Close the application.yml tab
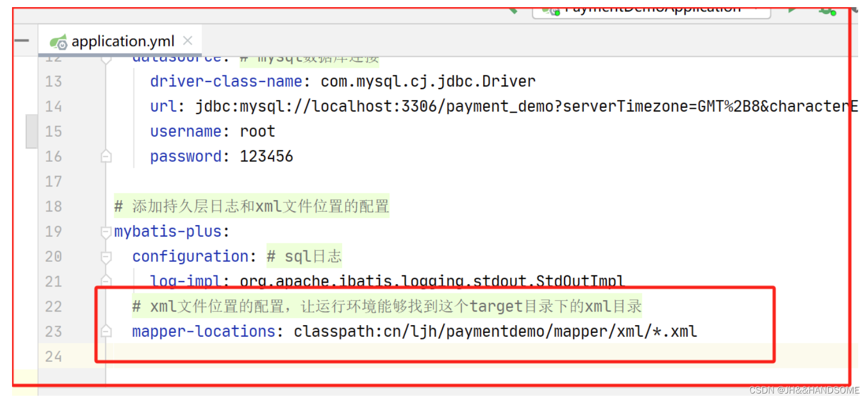The height and width of the screenshot is (399, 868). [187, 40]
